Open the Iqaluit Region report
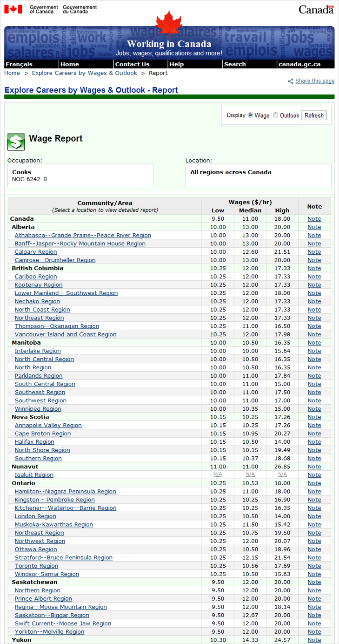Viewport: 339px width, 644px height. pos(34,475)
